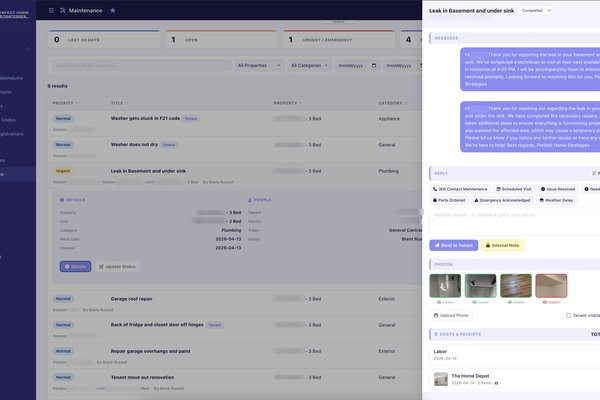Select the Parts Ordered quick reply

tap(449, 200)
